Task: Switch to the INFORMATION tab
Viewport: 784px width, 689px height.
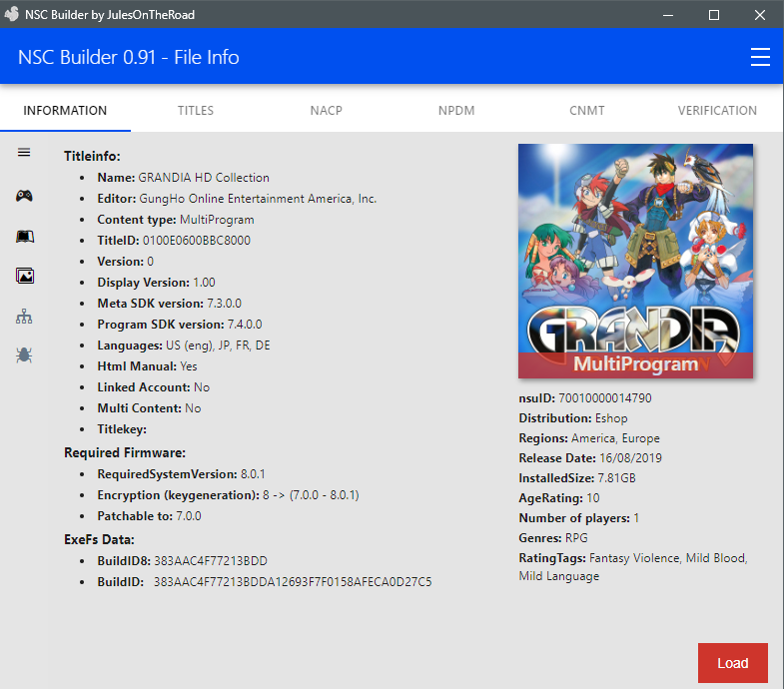Action: [65, 111]
